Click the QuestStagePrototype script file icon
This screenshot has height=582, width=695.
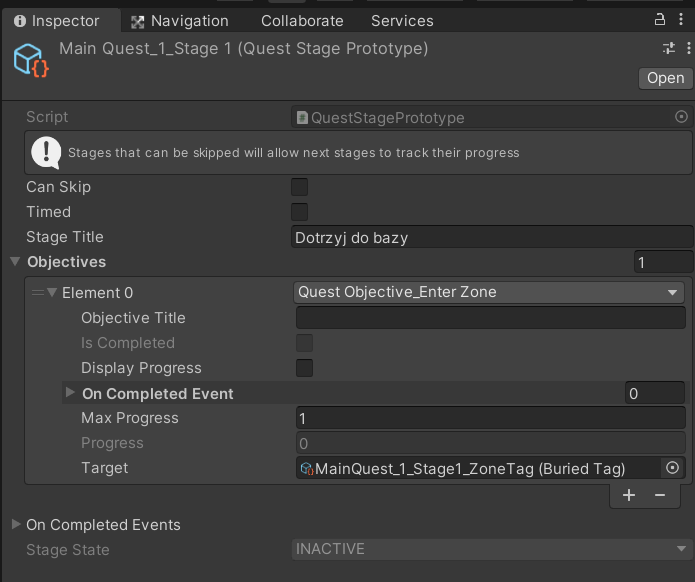302,117
